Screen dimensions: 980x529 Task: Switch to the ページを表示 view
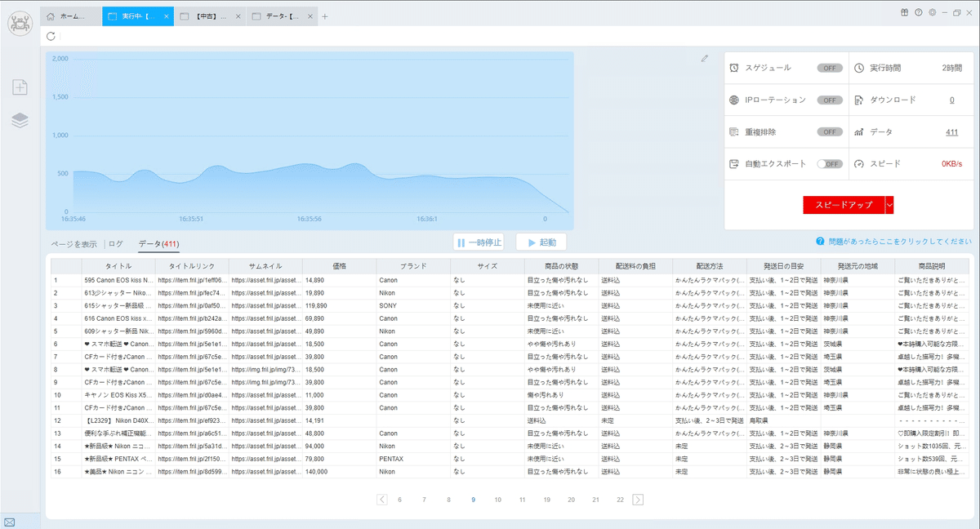(x=73, y=244)
